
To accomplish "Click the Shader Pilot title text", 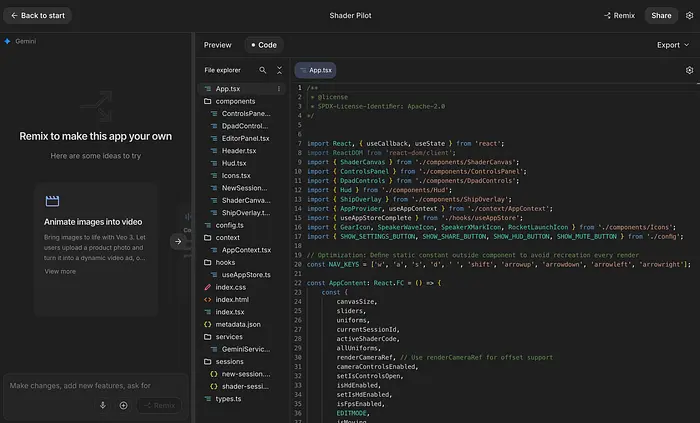I will click(350, 16).
